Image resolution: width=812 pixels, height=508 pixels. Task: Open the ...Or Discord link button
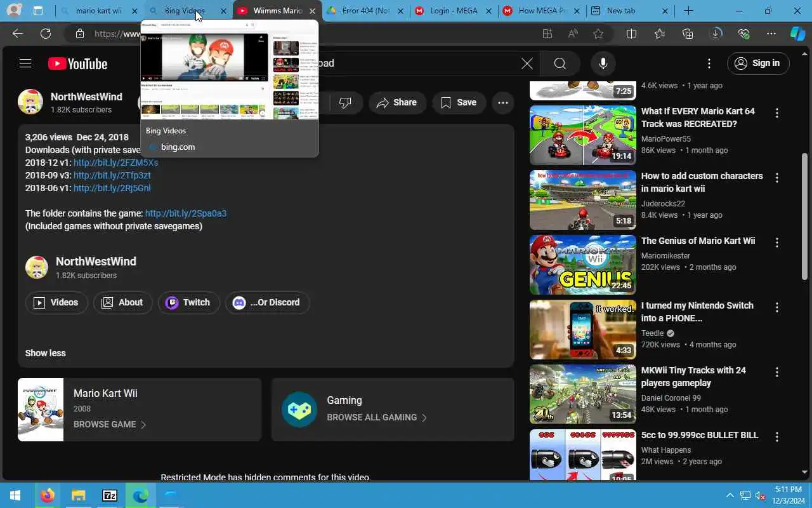click(x=267, y=302)
